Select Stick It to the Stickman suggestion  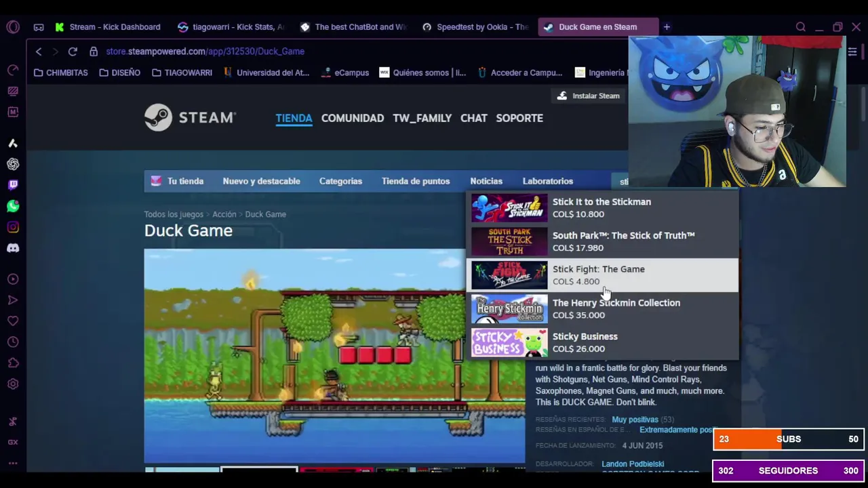pos(602,207)
